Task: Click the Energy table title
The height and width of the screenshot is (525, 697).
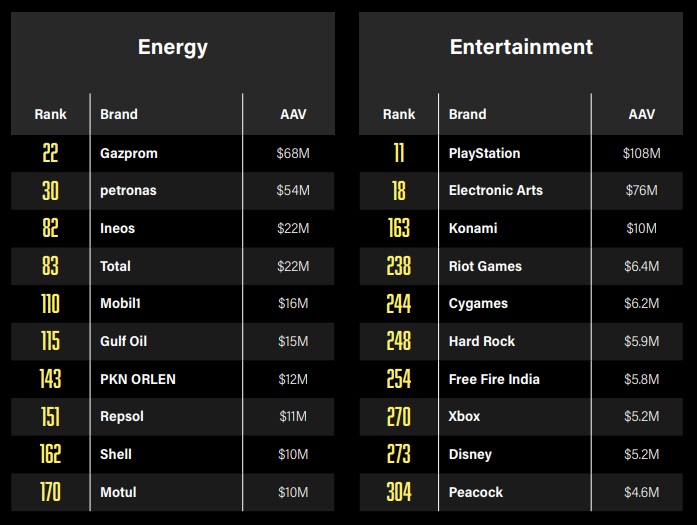Action: pos(173,47)
